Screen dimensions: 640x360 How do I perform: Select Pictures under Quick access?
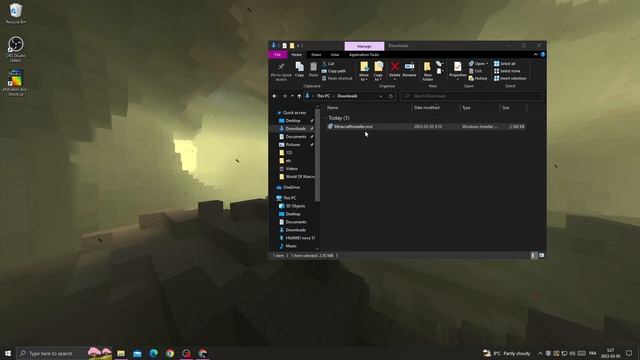pos(293,144)
